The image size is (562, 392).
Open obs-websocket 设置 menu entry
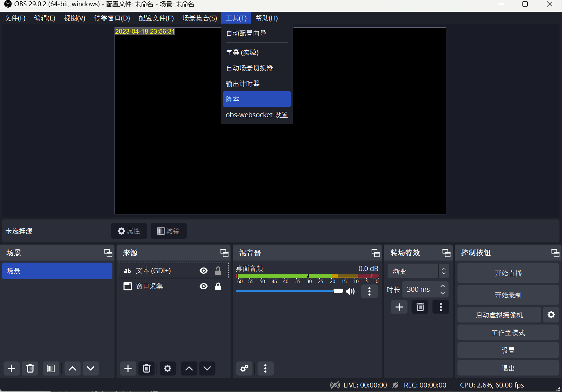pyautogui.click(x=257, y=115)
